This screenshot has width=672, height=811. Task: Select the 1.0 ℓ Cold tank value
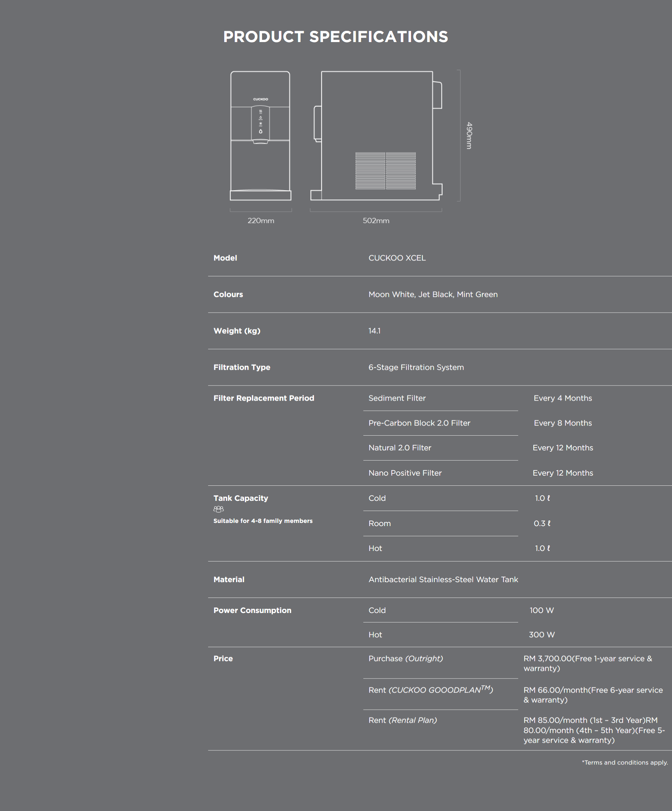(x=542, y=498)
